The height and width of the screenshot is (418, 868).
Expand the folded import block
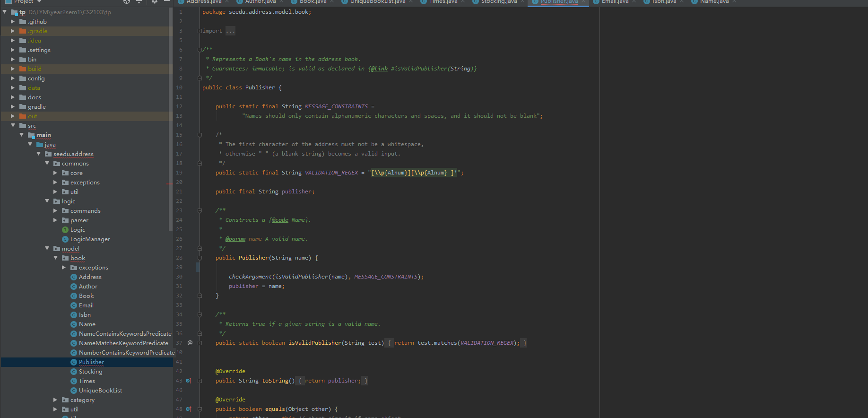click(200, 31)
